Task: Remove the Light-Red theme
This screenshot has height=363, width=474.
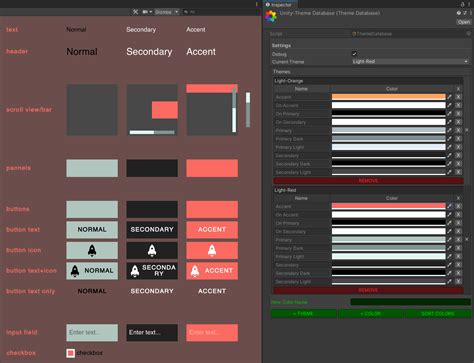Action: click(368, 290)
